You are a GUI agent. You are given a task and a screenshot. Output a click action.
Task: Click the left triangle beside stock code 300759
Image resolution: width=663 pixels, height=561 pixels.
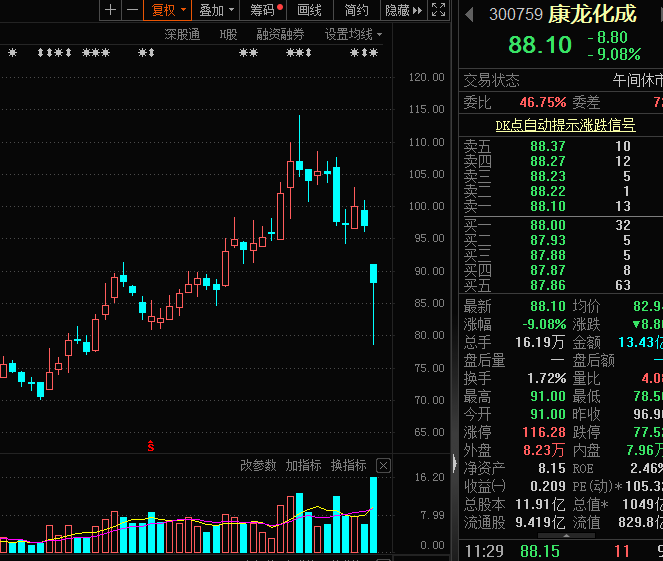click(470, 14)
